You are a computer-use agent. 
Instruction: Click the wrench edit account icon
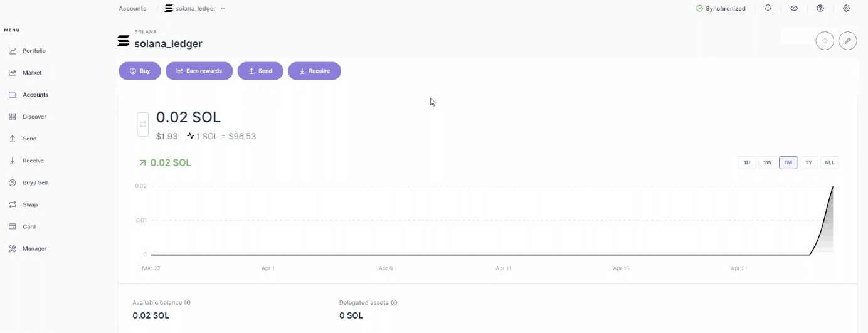tap(847, 41)
